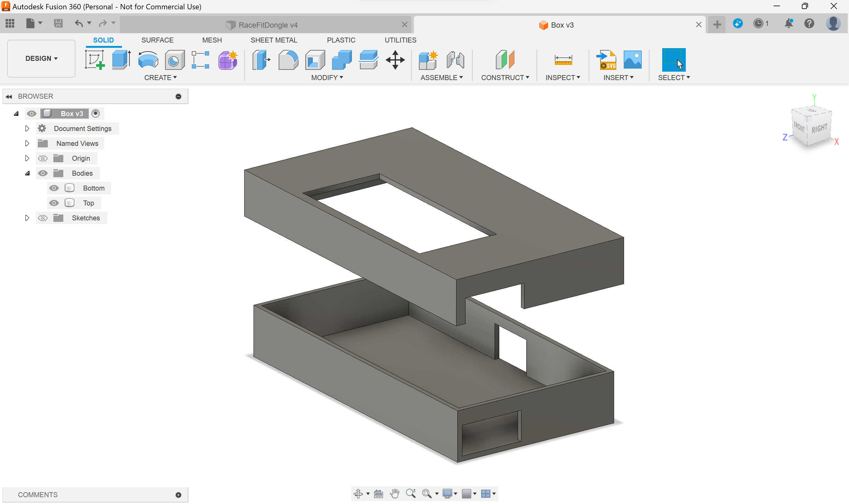Expand the Named Views folder
This screenshot has width=849, height=504.
pos(26,143)
